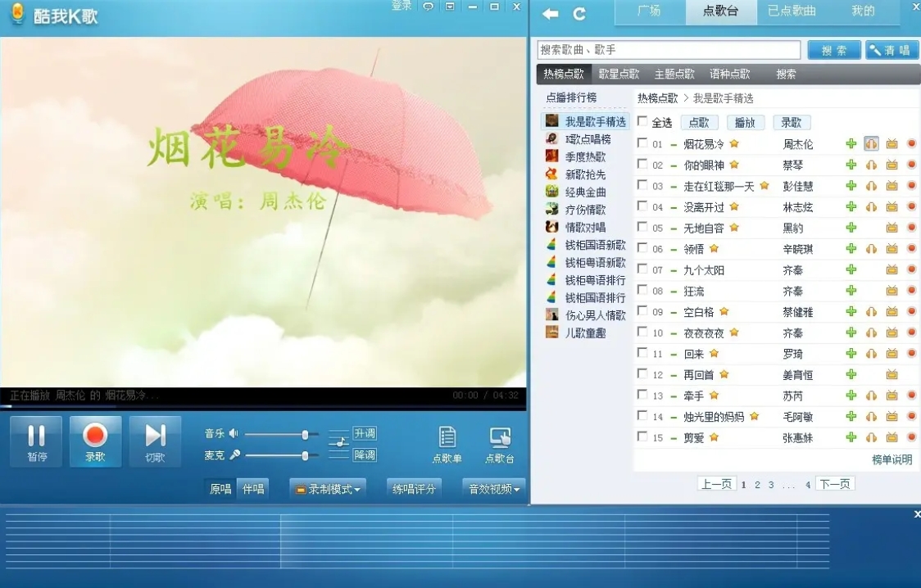Open the 音效视频 dropdown
Screen dimensions: 921x588
(494, 489)
